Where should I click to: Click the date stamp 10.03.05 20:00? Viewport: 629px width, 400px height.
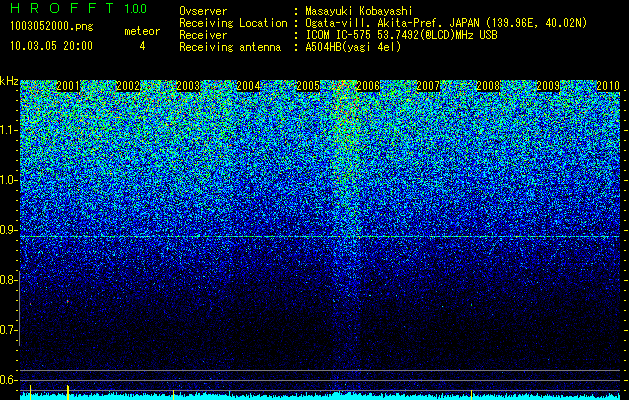(x=51, y=46)
